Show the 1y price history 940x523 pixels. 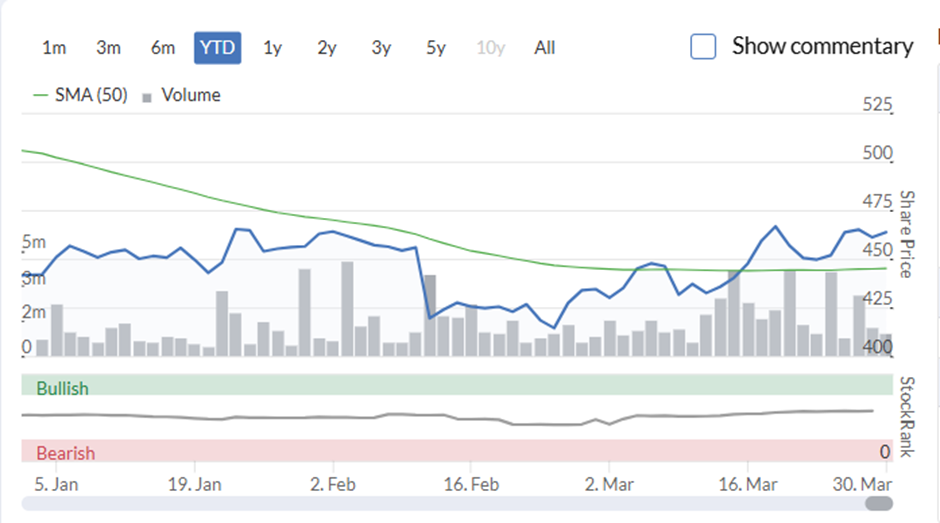click(272, 47)
